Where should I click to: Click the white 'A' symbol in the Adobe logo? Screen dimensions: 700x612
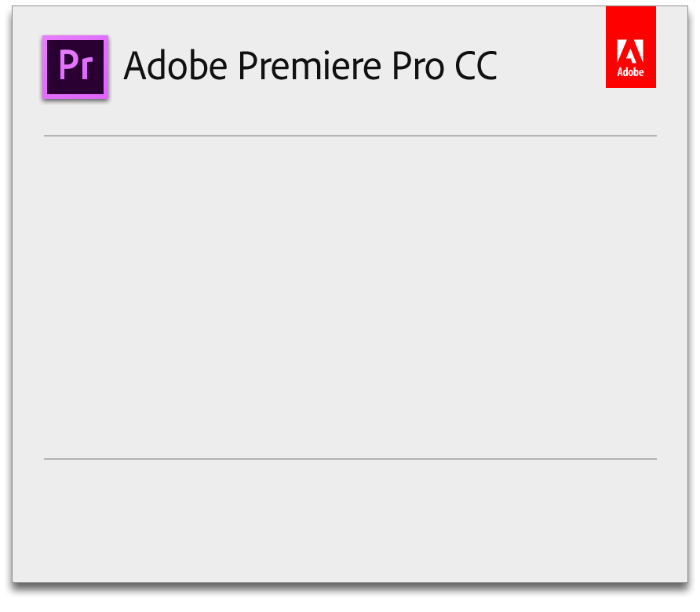pyautogui.click(x=630, y=50)
